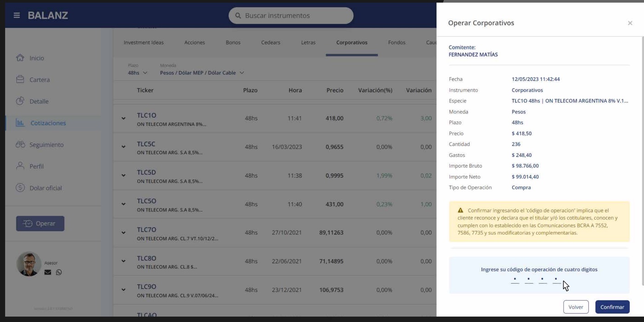Click the Importe Neto value $ 99.014,40

pyautogui.click(x=525, y=177)
